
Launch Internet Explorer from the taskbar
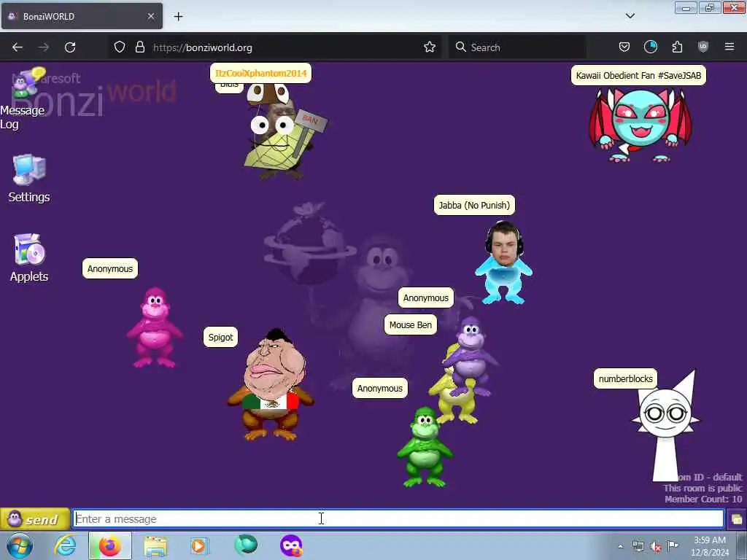point(65,545)
